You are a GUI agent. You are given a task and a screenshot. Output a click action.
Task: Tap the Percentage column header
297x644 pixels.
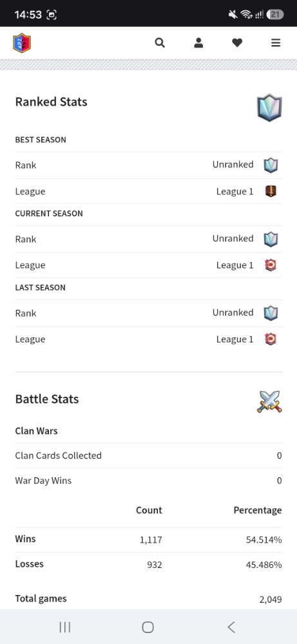258,510
